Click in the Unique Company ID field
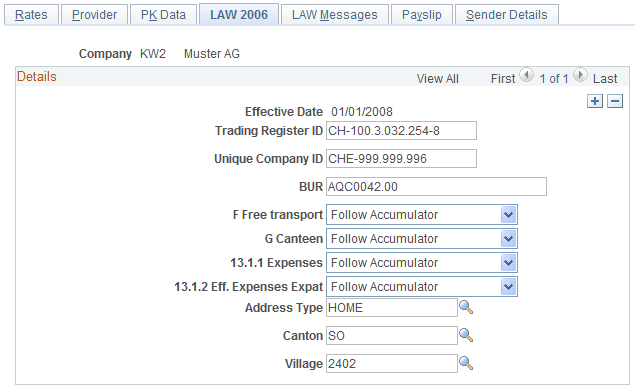Image resolution: width=635 pixels, height=389 pixels. 401,159
